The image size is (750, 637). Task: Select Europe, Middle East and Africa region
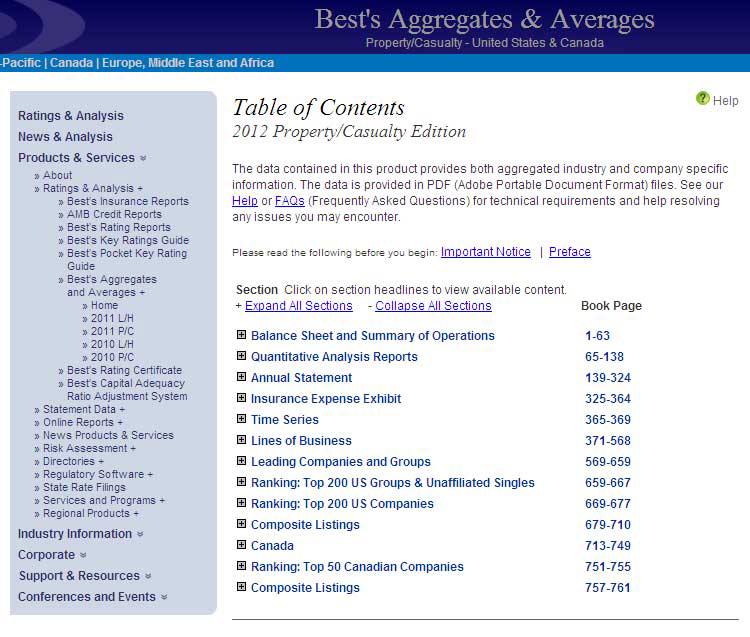point(188,63)
